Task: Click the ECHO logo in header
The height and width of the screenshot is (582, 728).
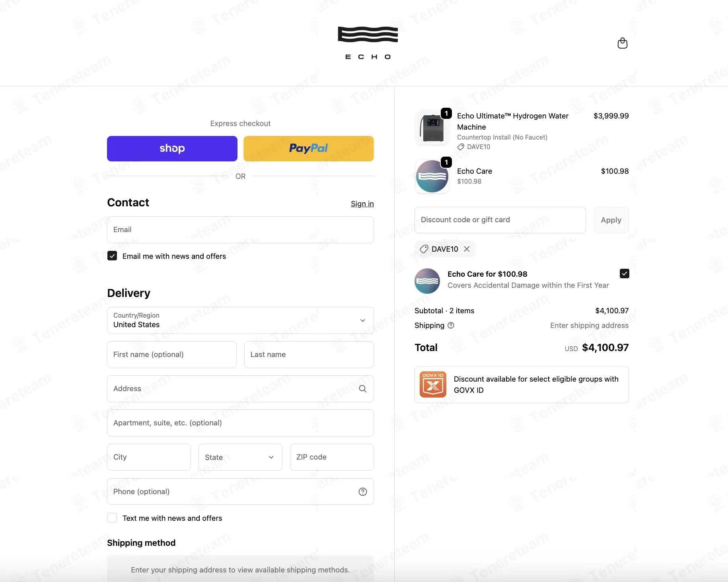Action: click(x=368, y=43)
